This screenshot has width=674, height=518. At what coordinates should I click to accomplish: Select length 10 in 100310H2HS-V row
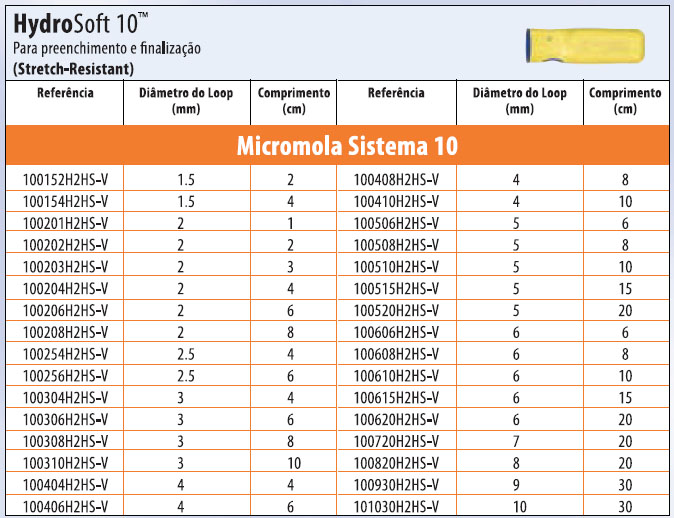pos(294,463)
